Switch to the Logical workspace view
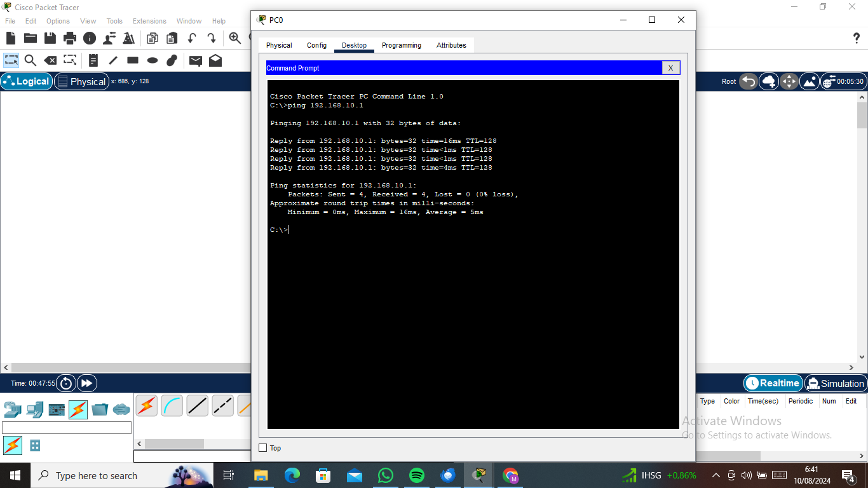This screenshot has width=868, height=488. [27, 81]
